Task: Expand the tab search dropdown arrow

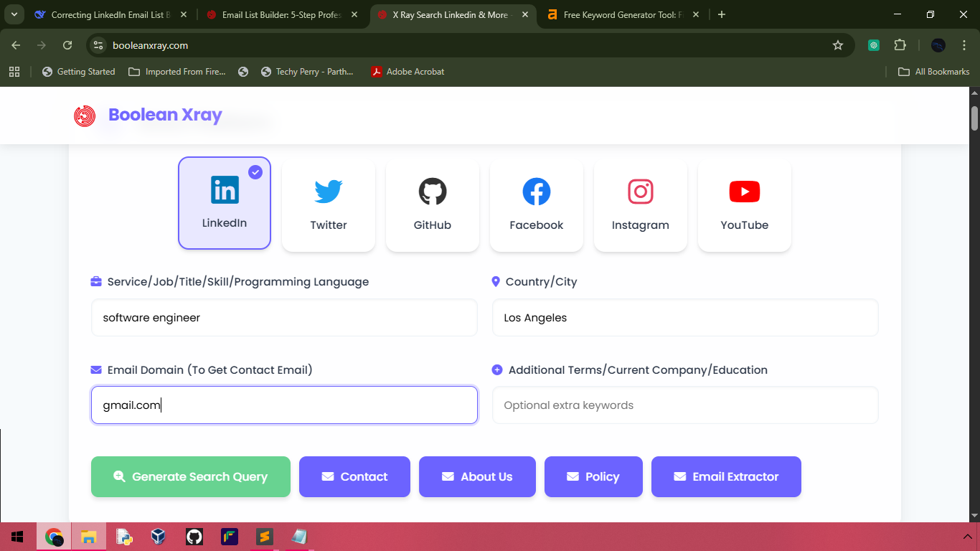Action: click(x=14, y=14)
